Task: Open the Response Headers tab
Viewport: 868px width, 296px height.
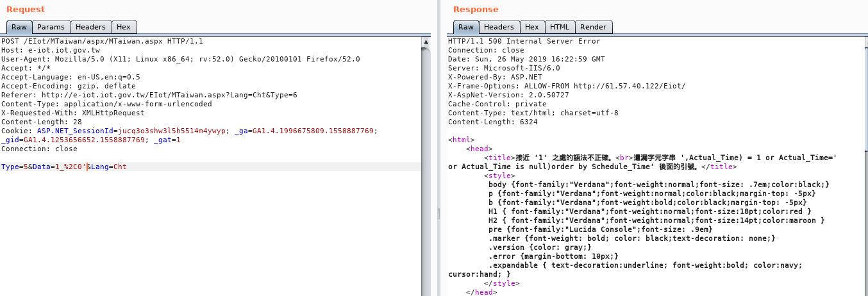Action: (x=499, y=27)
